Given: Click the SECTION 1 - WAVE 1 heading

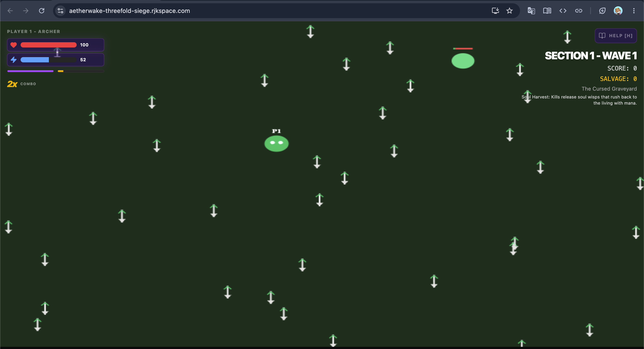Looking at the screenshot, I should (591, 56).
